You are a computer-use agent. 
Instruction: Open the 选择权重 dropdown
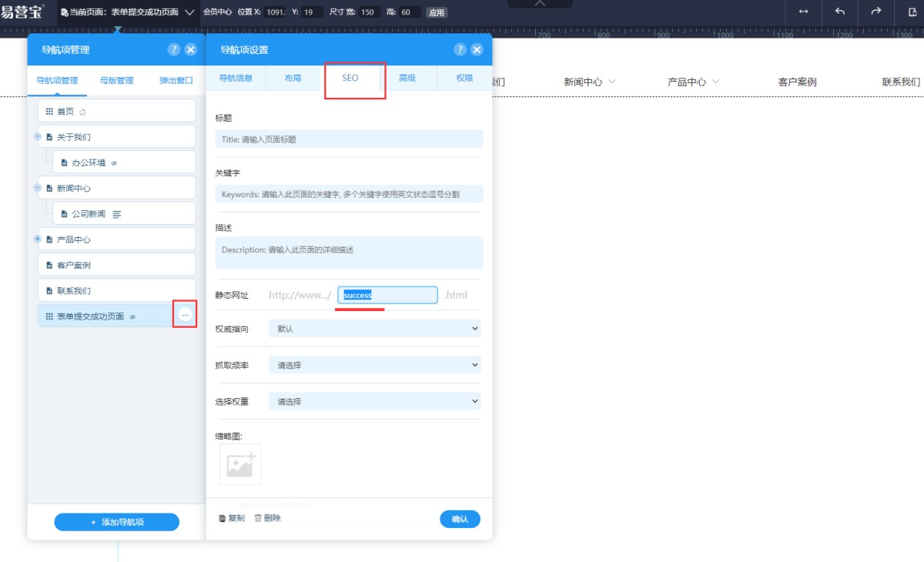click(374, 401)
